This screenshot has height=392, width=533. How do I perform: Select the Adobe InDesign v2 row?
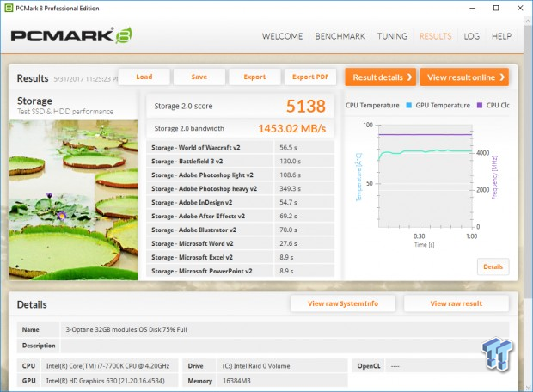pyautogui.click(x=241, y=202)
